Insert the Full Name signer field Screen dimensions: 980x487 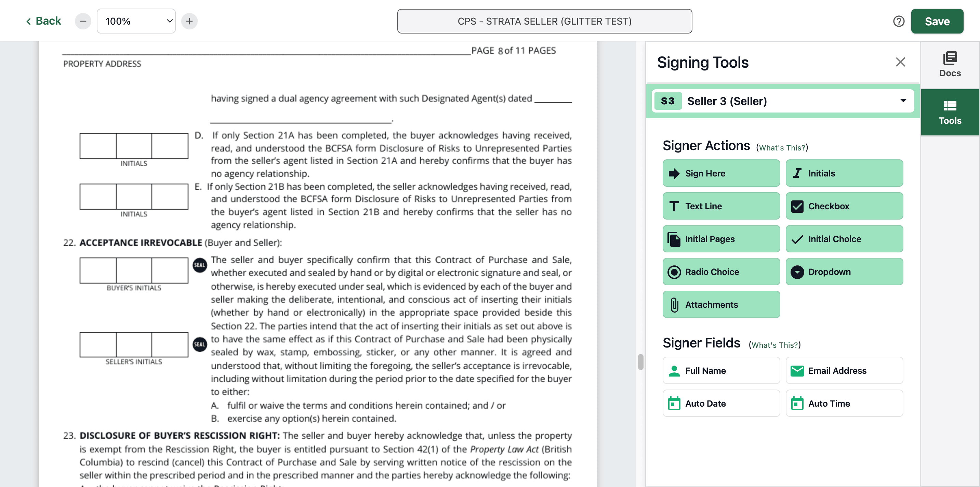[x=721, y=371]
